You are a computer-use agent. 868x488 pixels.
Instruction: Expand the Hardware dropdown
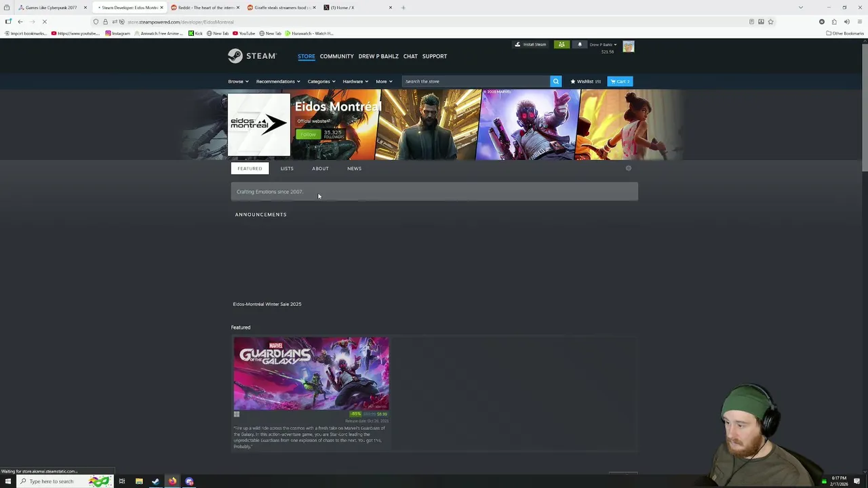355,81
